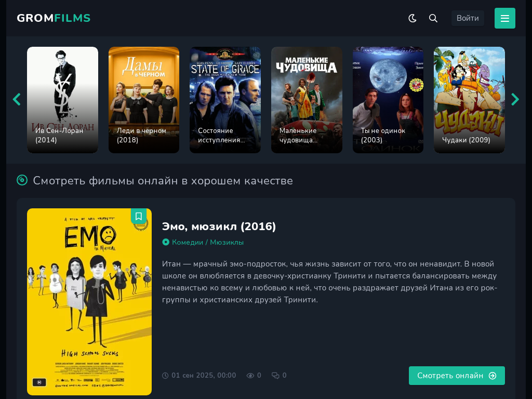Click the green dot before Комедии
This screenshot has width=532, height=399.
tap(166, 242)
